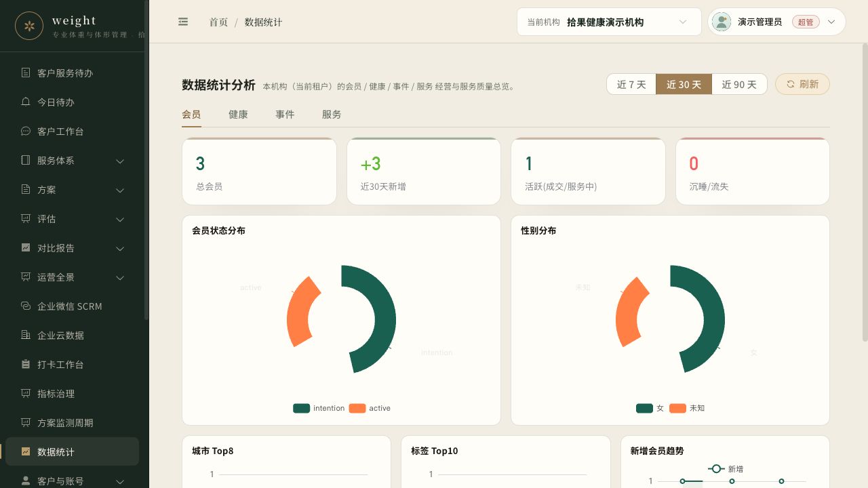Click the 指标治理 sidebar icon
Screen dimensions: 868x488
26,393
